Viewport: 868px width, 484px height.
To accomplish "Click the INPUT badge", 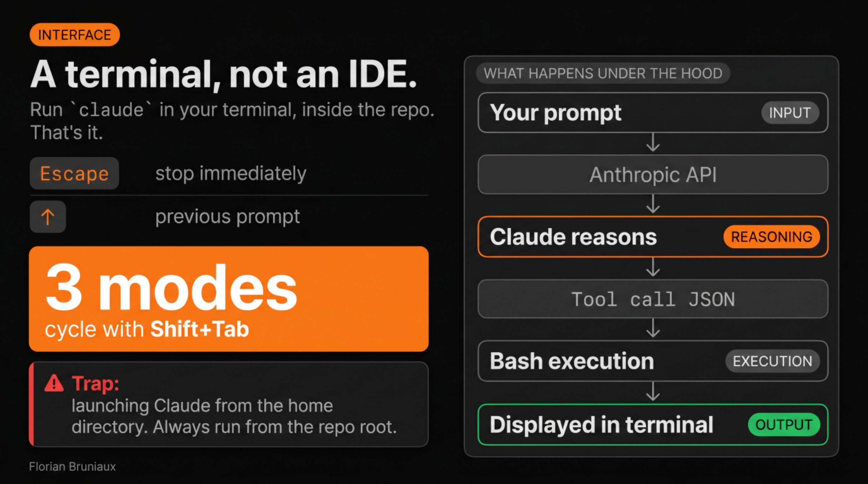I will click(x=790, y=113).
